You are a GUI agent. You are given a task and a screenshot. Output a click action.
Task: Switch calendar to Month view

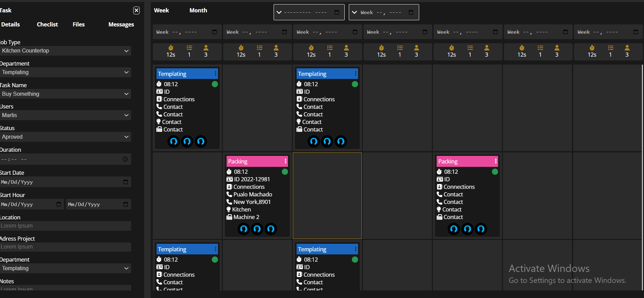[x=198, y=10]
